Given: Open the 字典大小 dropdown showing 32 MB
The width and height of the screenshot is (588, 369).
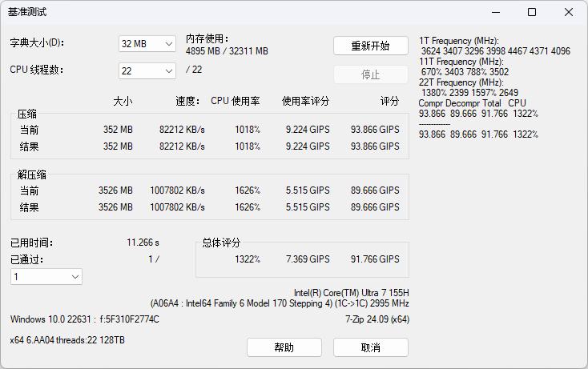Looking at the screenshot, I should point(147,44).
